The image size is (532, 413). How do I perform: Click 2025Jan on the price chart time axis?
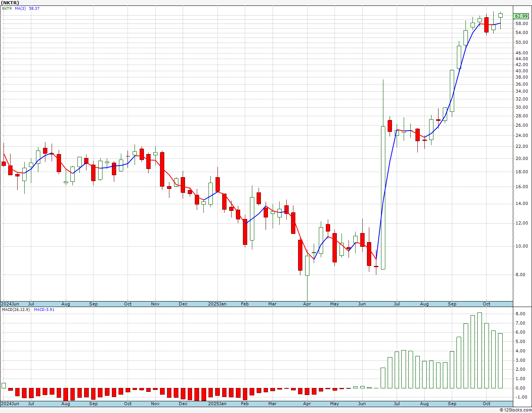click(x=217, y=304)
